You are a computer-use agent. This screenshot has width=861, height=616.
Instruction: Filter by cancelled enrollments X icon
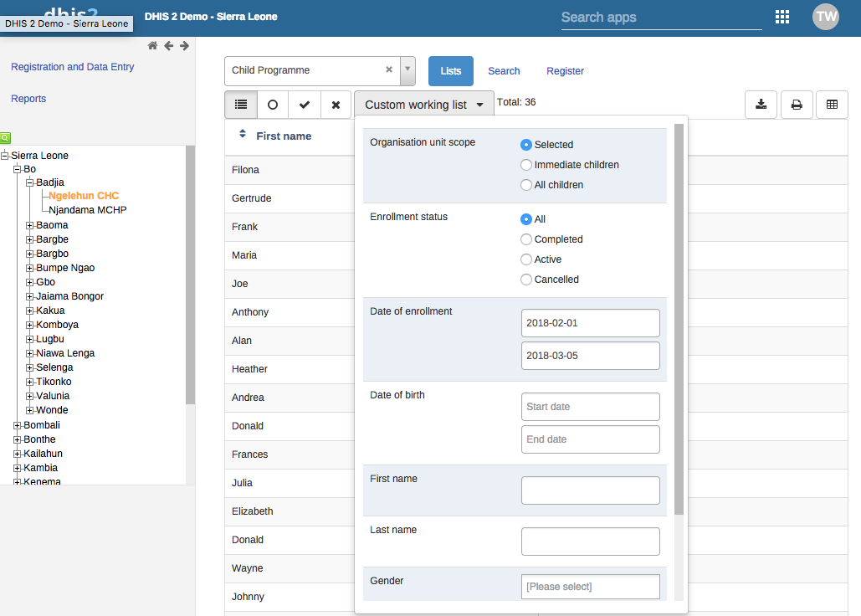336,105
